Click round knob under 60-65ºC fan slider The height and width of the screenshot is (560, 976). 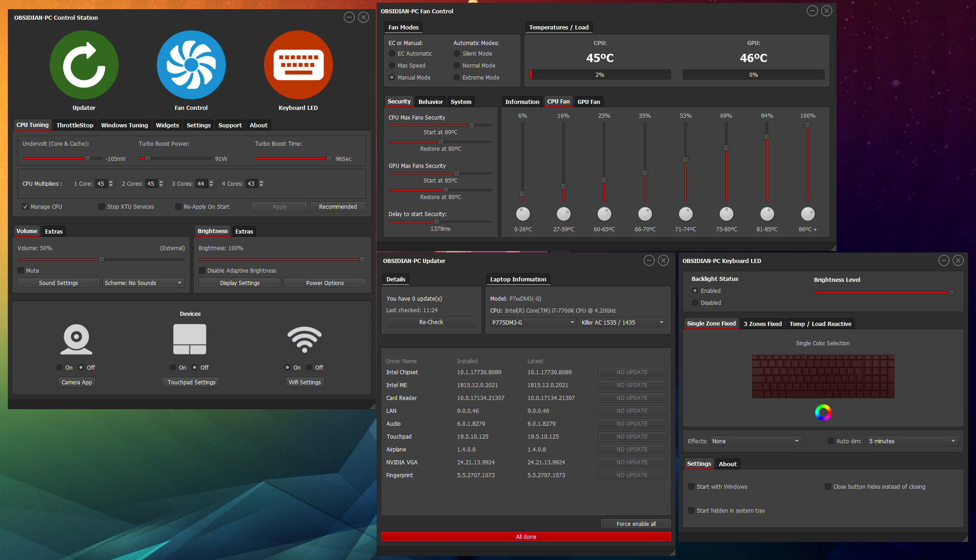tap(604, 214)
